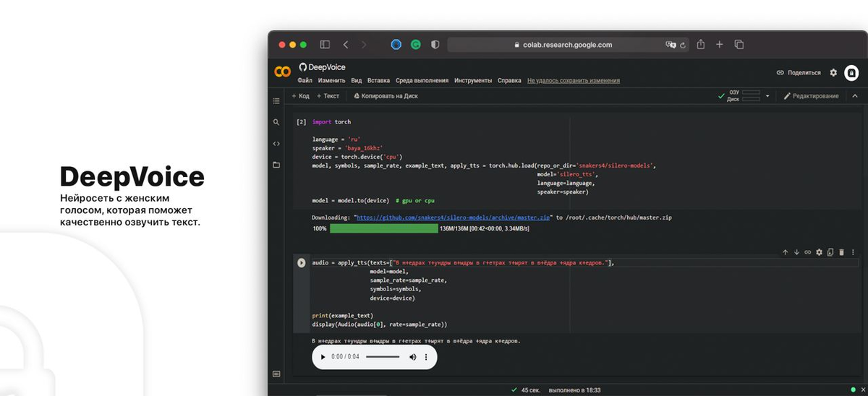
Task: Play the generated audio output
Action: click(x=323, y=357)
